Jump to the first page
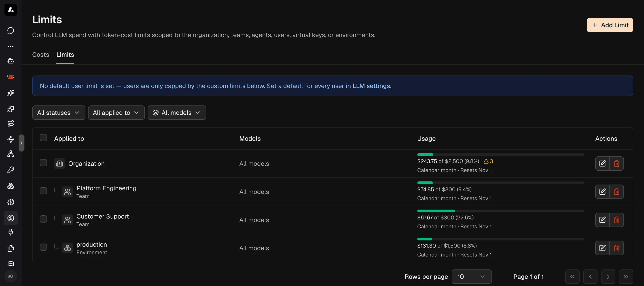 click(x=572, y=277)
